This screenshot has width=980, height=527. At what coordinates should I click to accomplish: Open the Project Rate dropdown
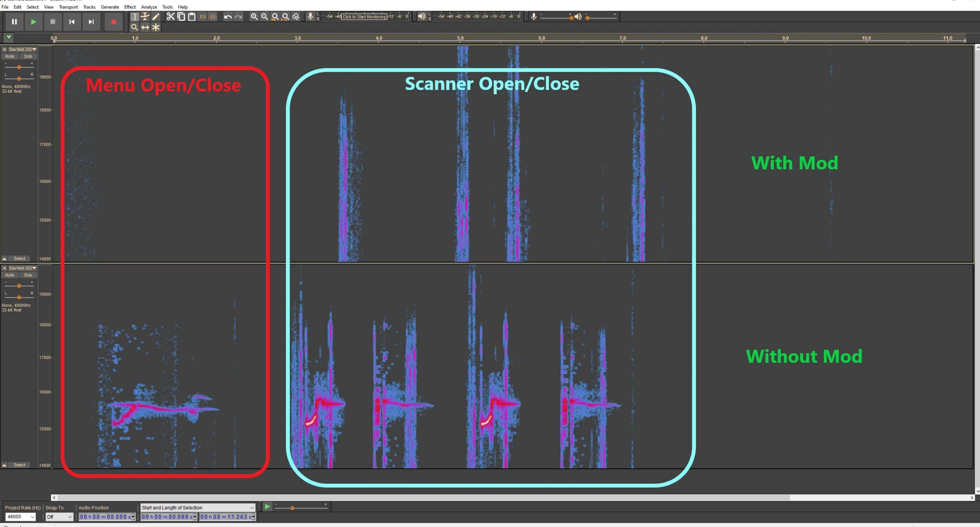tap(32, 516)
